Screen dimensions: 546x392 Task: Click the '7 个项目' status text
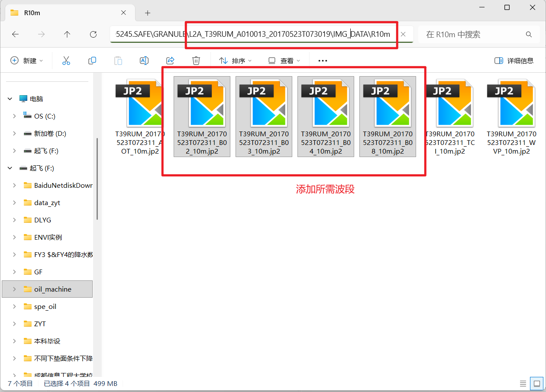click(20, 383)
